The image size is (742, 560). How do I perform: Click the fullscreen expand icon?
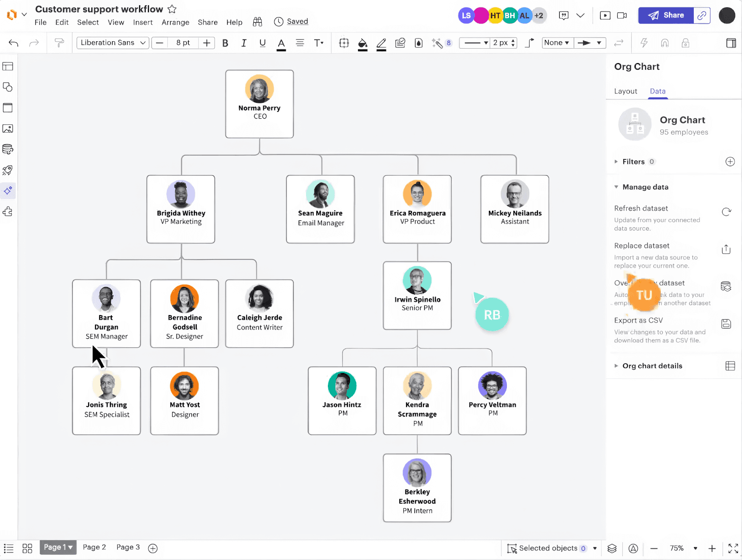pyautogui.click(x=733, y=548)
